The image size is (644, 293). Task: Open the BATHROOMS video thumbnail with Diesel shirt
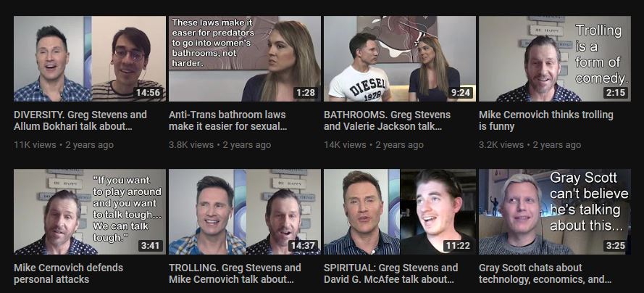pyautogui.click(x=400, y=59)
